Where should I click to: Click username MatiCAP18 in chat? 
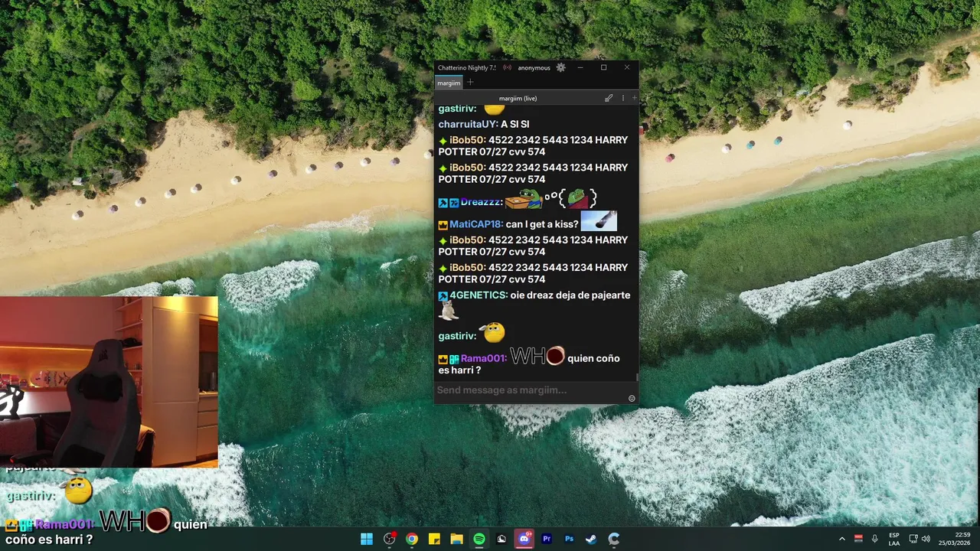point(476,224)
